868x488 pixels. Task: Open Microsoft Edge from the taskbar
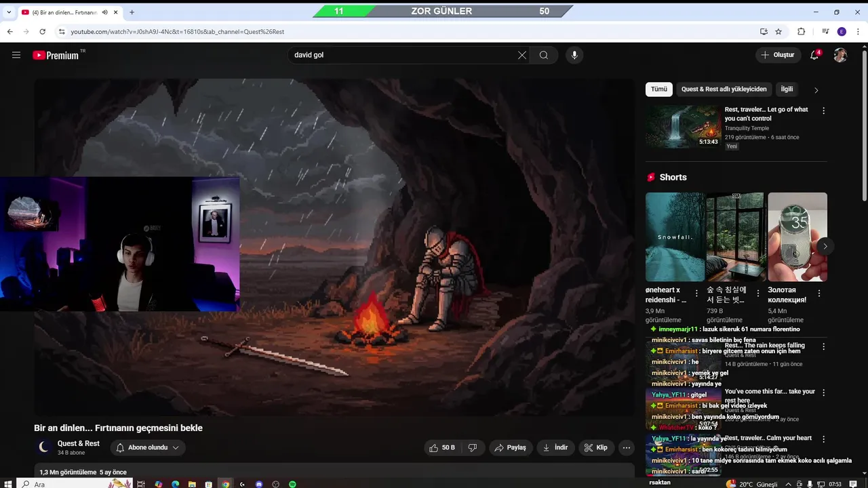(175, 484)
